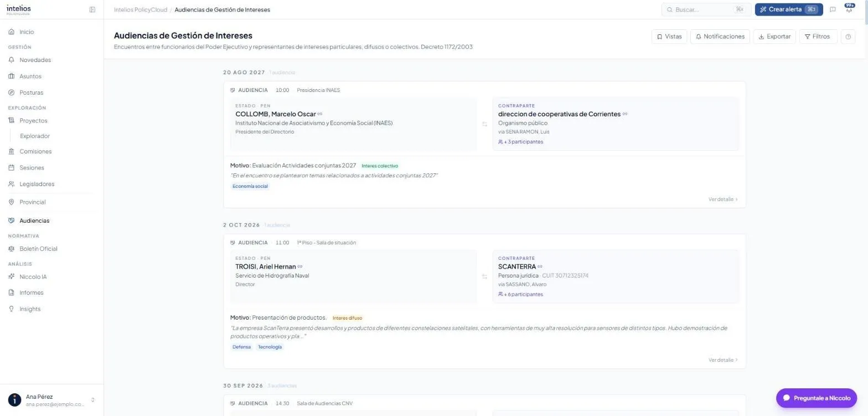Expand +3 participantes in Corrientes card

520,142
